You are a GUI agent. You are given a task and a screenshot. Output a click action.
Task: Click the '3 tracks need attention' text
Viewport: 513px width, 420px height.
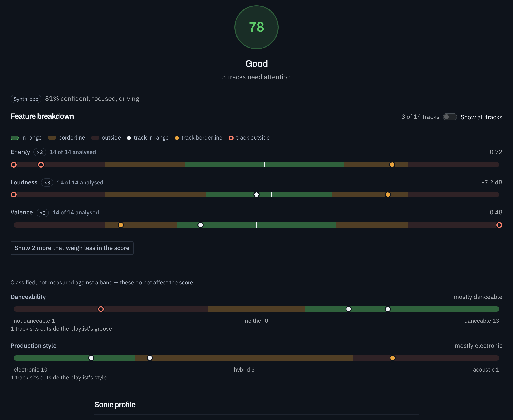[x=256, y=77]
